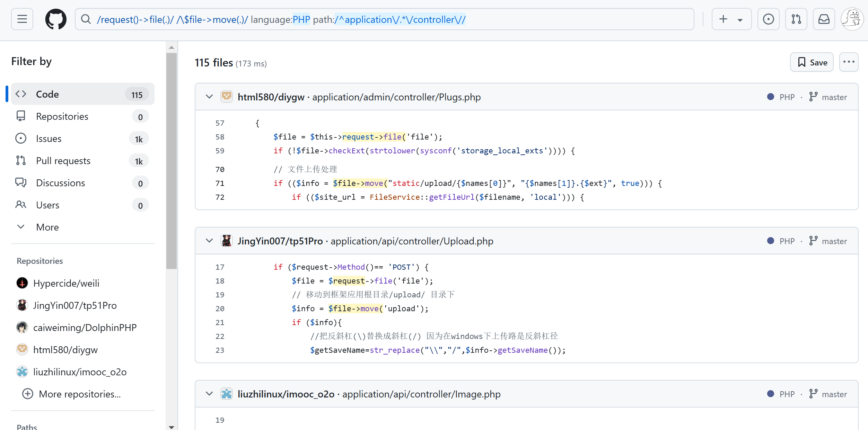Expand More filter options
The image size is (868, 430).
coord(83,227)
